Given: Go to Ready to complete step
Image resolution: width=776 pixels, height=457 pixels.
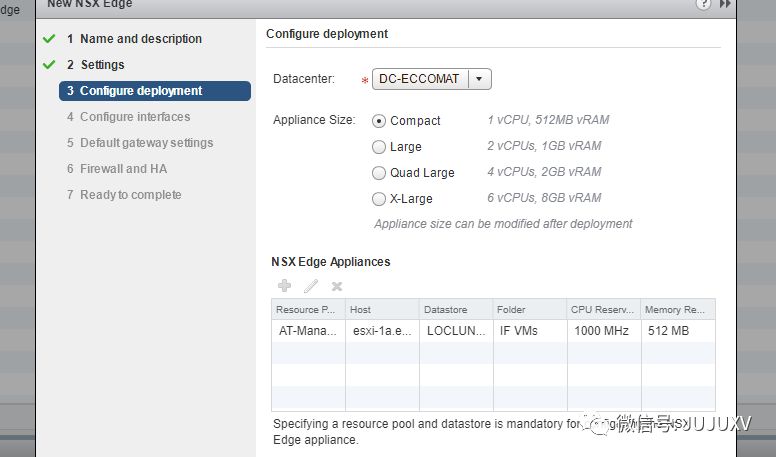Looking at the screenshot, I should point(130,195).
